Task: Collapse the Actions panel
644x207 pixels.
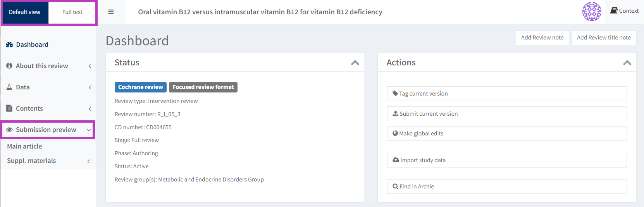Action: point(627,63)
